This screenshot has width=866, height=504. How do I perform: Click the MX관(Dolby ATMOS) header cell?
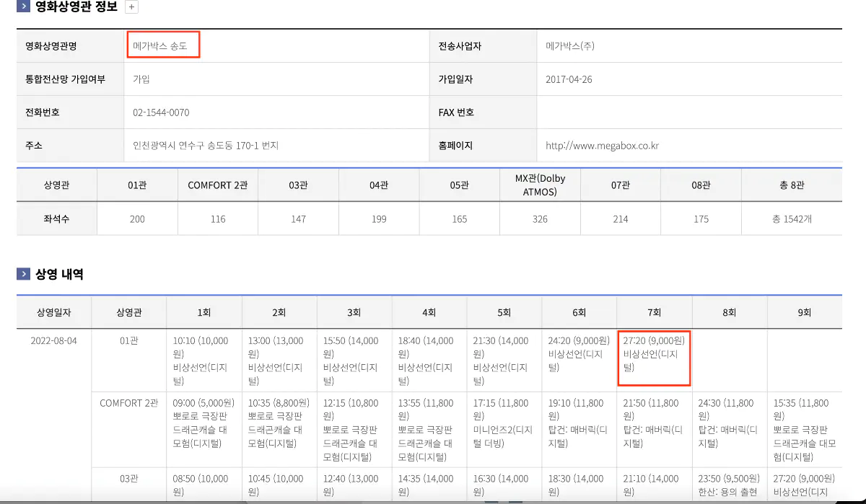539,185
